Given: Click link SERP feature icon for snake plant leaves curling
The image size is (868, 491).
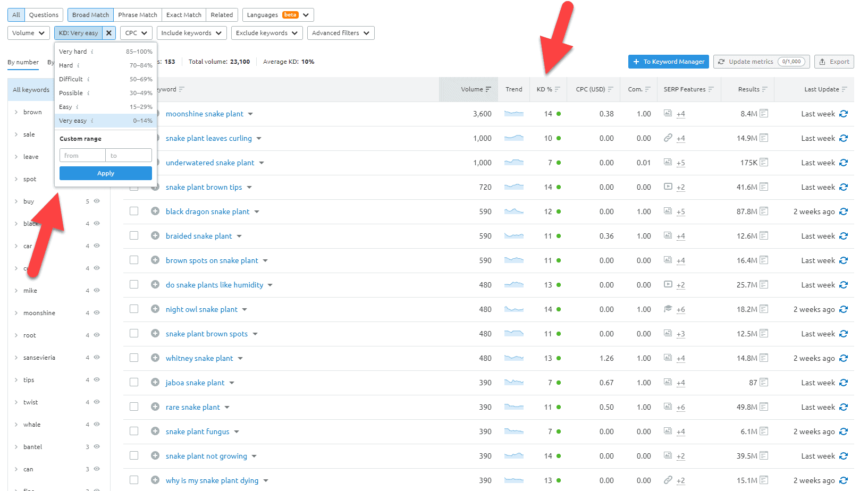Looking at the screenshot, I should (668, 138).
